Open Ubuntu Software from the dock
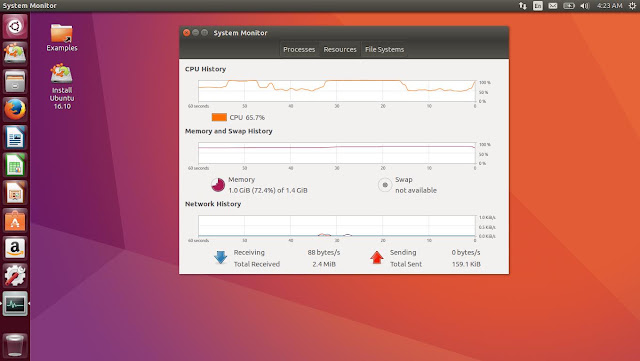The height and width of the screenshot is (361, 640). (x=15, y=221)
